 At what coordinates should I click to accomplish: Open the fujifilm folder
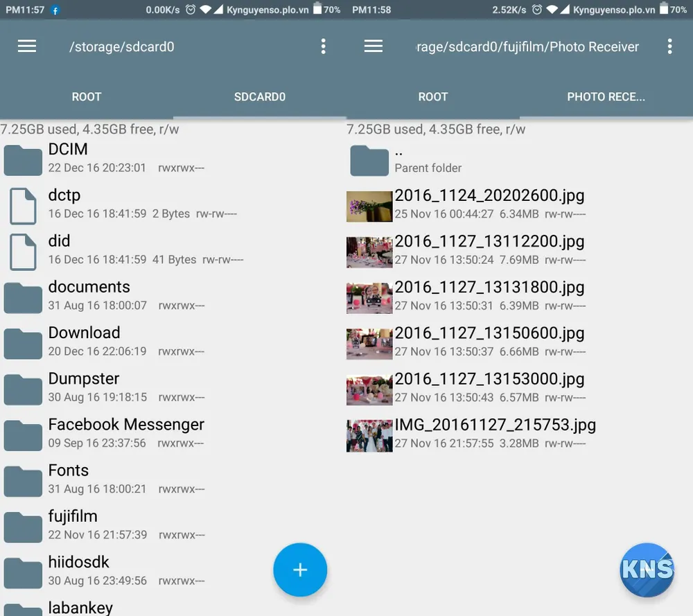(73, 525)
